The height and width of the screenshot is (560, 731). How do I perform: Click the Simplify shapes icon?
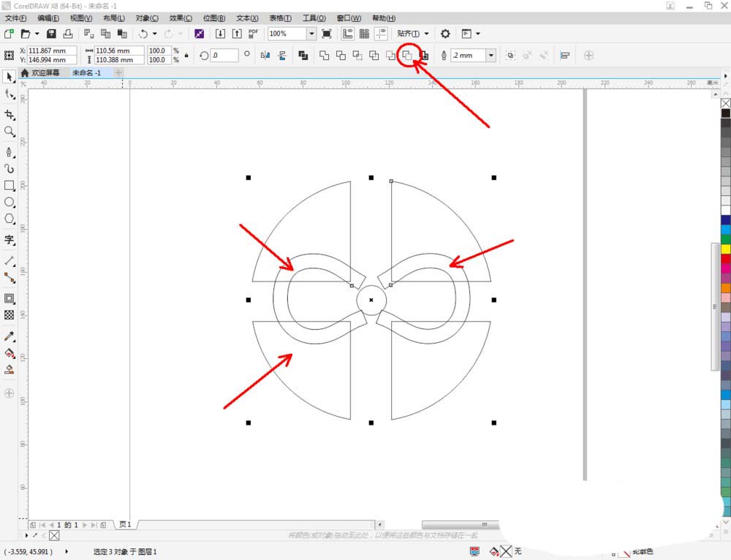[374, 56]
